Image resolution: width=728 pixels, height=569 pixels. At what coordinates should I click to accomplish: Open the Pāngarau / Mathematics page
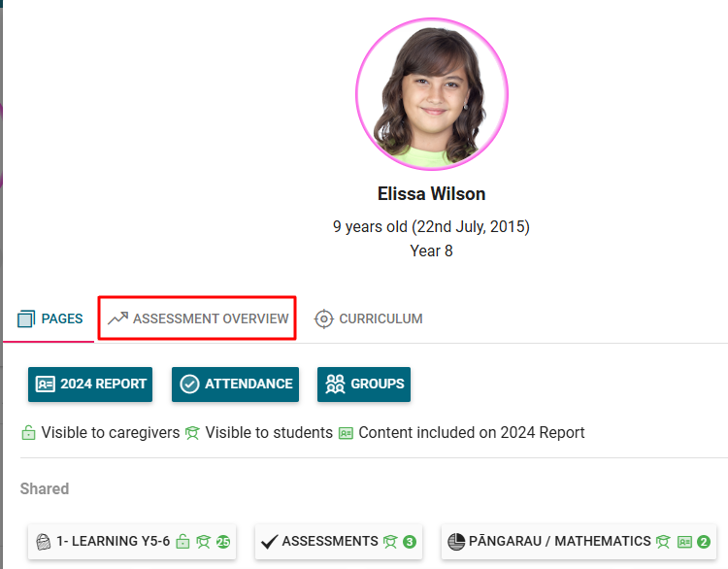click(559, 542)
